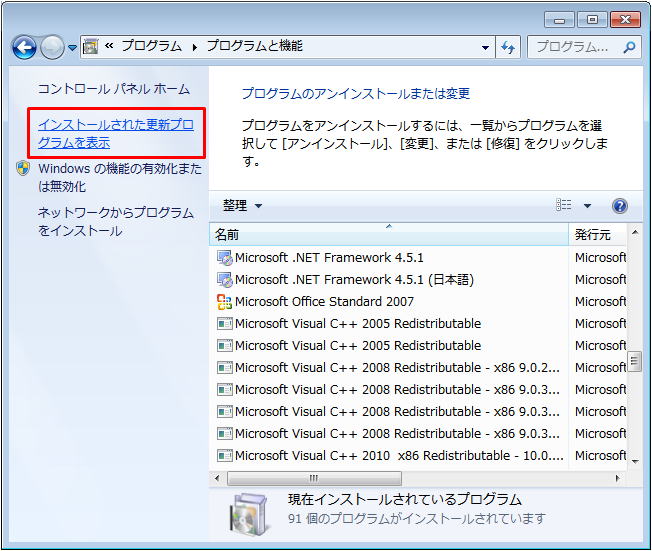652x551 pixels.
Task: Click icon of Visual C++ 2010 x86 Redistributable
Action: point(225,456)
